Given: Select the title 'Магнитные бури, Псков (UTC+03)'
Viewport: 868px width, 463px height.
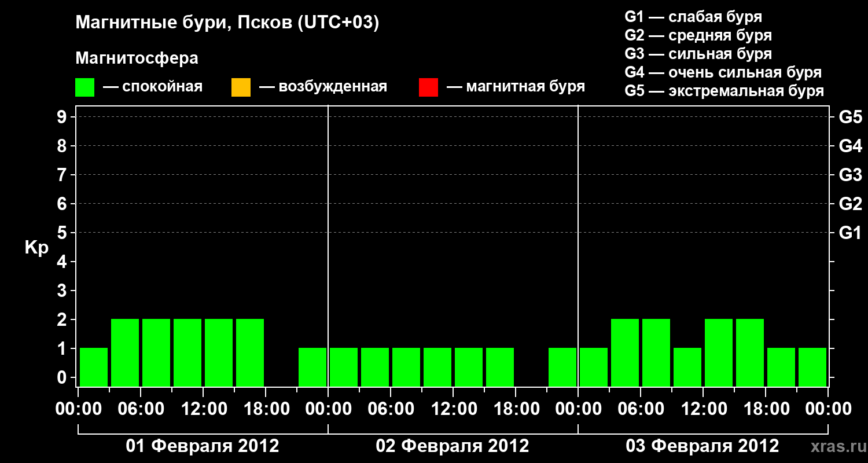Looking at the screenshot, I should (x=227, y=23).
